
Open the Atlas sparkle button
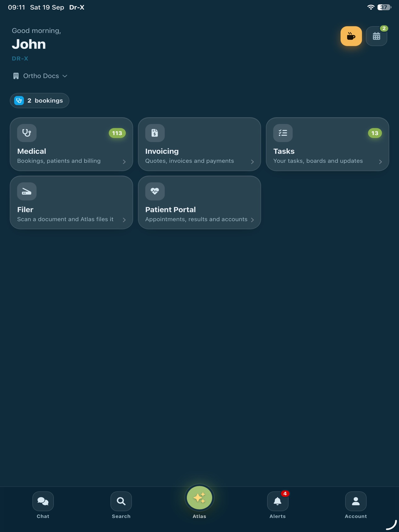point(199,498)
